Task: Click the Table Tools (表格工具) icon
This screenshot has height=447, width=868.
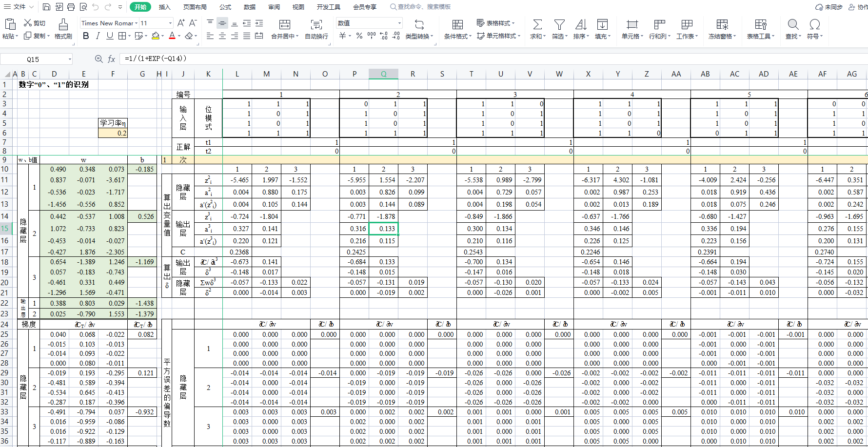Action: [760, 24]
